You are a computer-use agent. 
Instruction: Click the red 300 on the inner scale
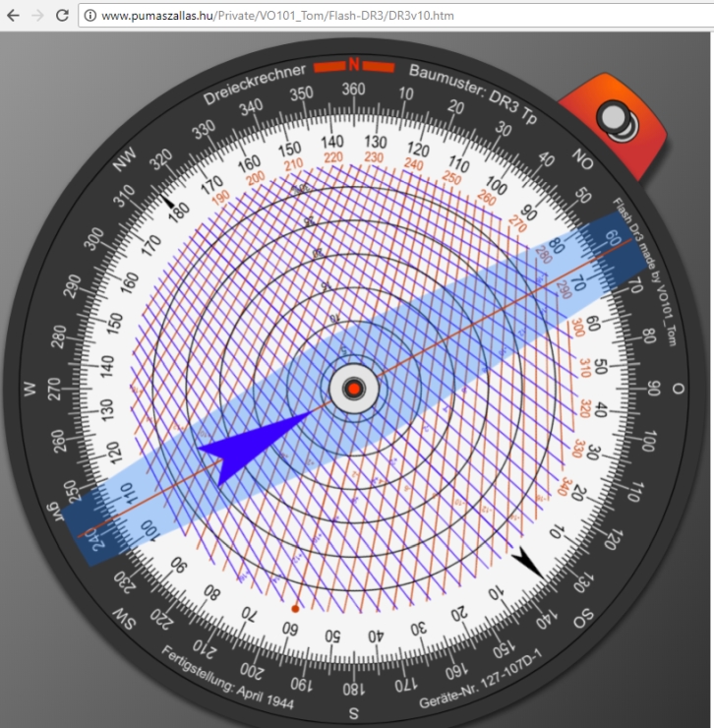[577, 328]
